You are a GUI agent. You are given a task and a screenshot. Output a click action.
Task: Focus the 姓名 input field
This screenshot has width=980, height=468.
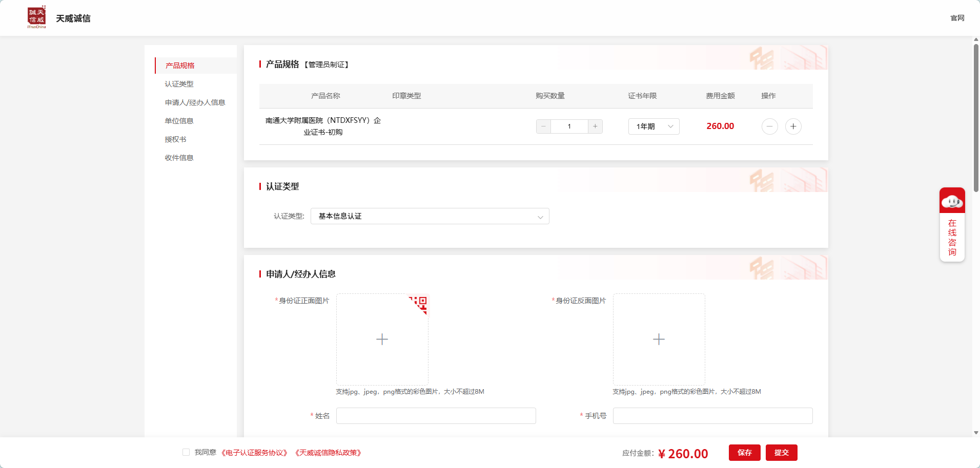[x=436, y=416]
